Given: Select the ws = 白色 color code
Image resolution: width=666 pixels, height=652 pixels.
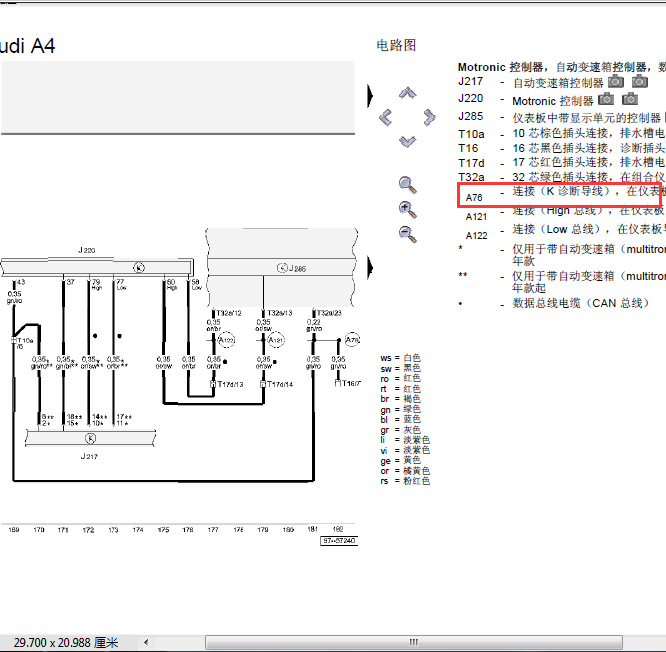Looking at the screenshot, I should 400,358.
